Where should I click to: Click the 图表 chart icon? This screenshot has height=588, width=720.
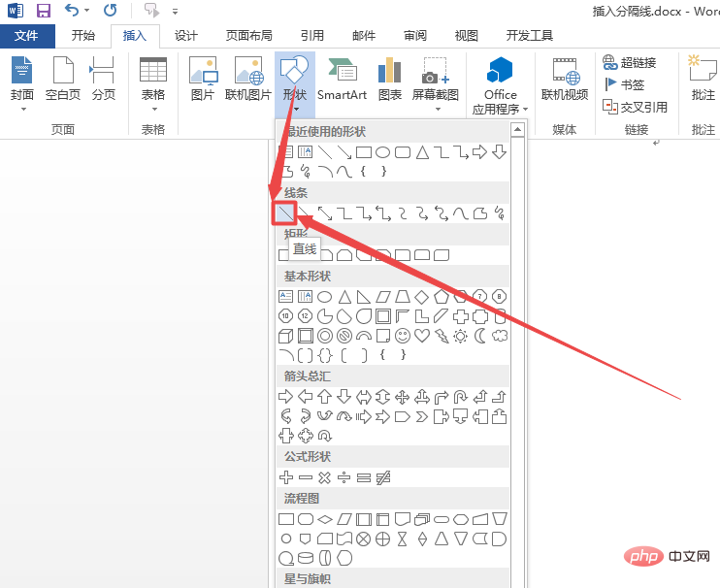390,79
